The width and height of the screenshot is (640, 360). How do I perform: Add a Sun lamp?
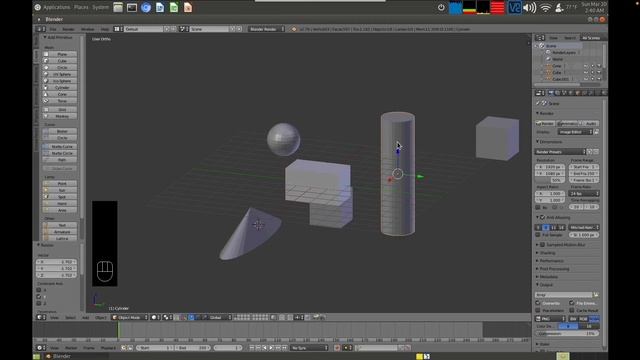point(60,190)
